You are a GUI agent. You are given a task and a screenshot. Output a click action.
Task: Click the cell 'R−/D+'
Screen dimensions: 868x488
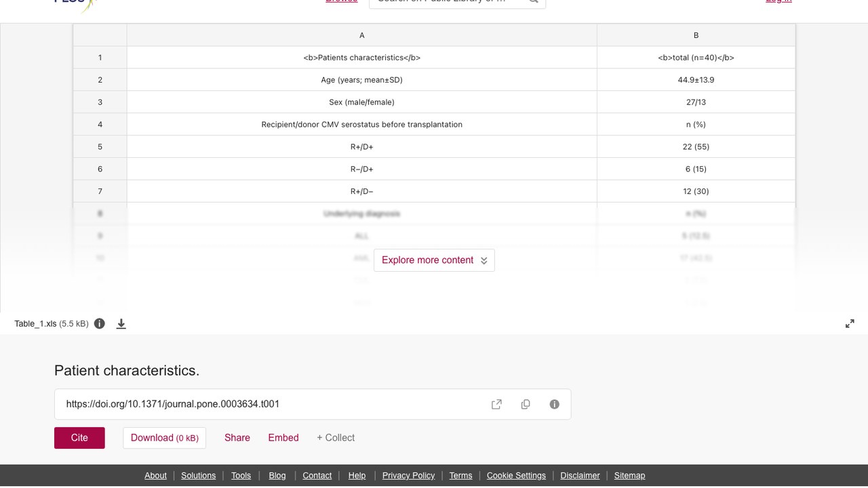(x=361, y=169)
